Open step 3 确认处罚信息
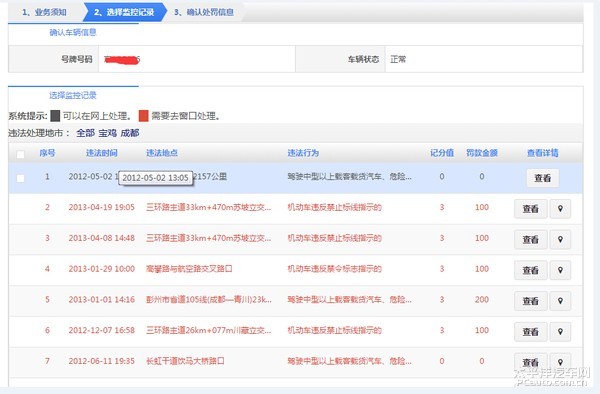600x394 pixels. tap(204, 12)
